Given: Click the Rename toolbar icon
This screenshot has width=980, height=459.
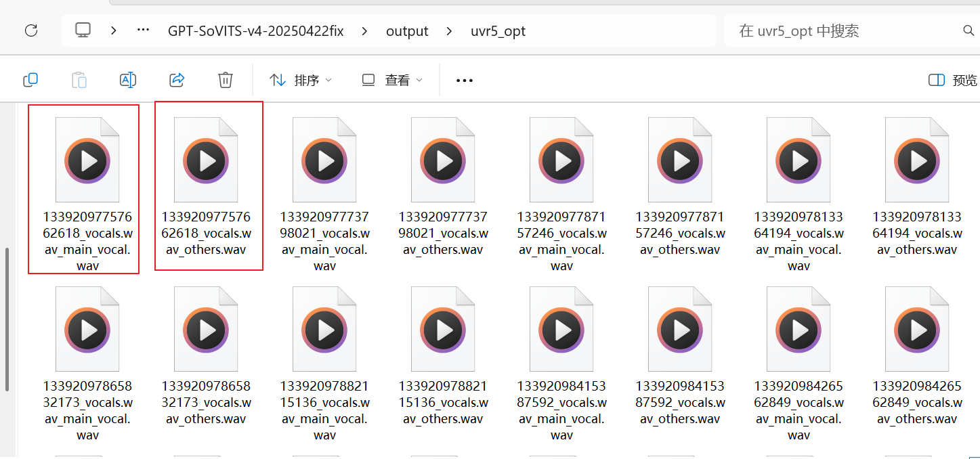Looking at the screenshot, I should [128, 80].
